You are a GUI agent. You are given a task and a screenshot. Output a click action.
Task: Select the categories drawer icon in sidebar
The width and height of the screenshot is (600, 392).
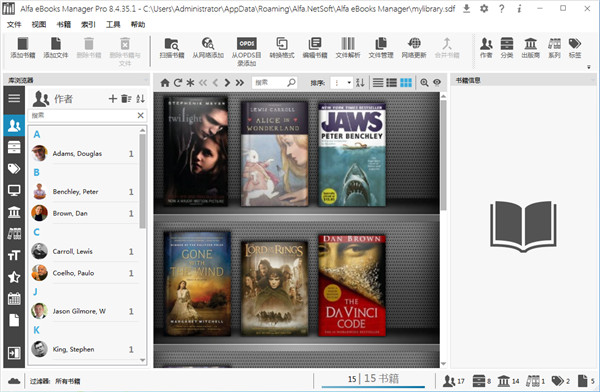click(x=14, y=147)
